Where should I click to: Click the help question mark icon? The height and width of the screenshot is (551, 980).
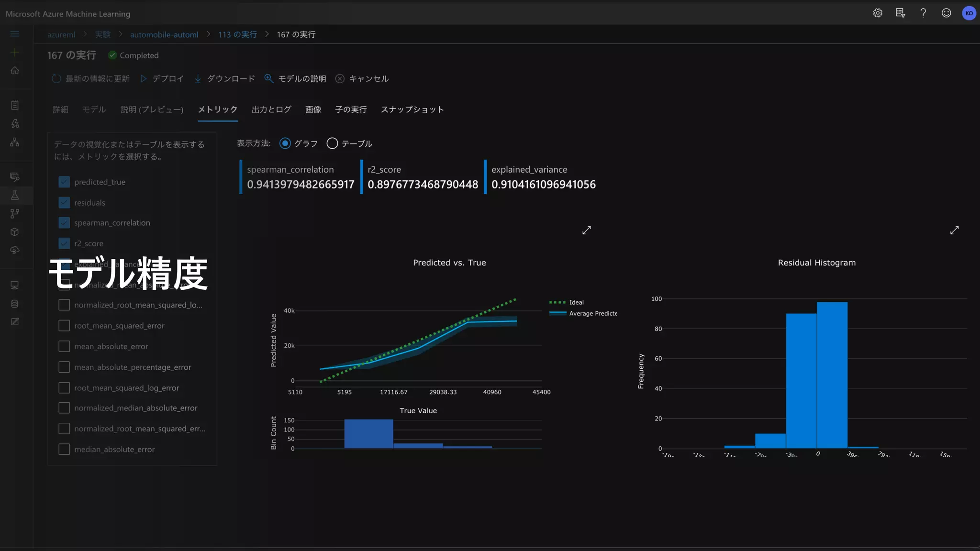click(923, 13)
